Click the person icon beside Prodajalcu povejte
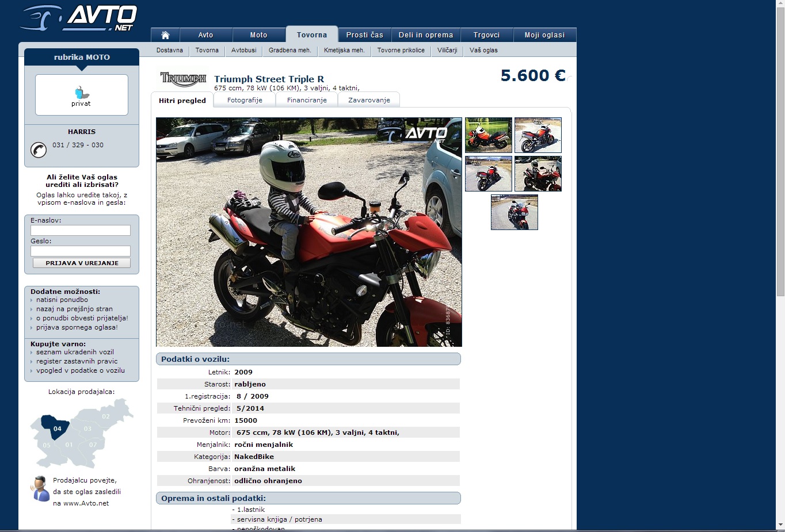785x532 pixels. coord(40,489)
